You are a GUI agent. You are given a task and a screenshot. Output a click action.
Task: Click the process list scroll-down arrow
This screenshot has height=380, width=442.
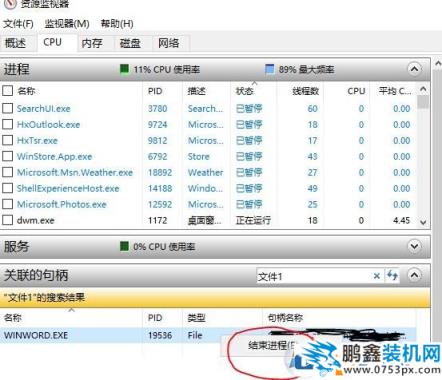pyautogui.click(x=423, y=222)
